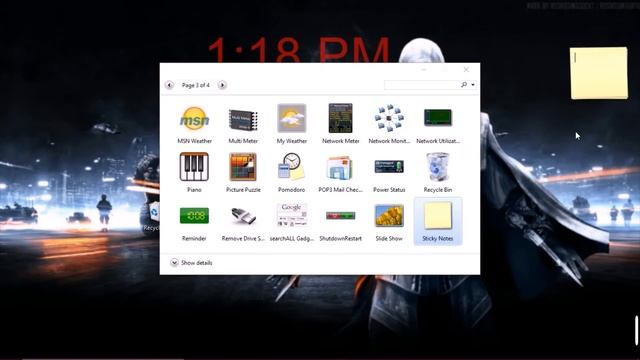Click the Reminder gadget icon
The height and width of the screenshot is (360, 640).
point(194,216)
